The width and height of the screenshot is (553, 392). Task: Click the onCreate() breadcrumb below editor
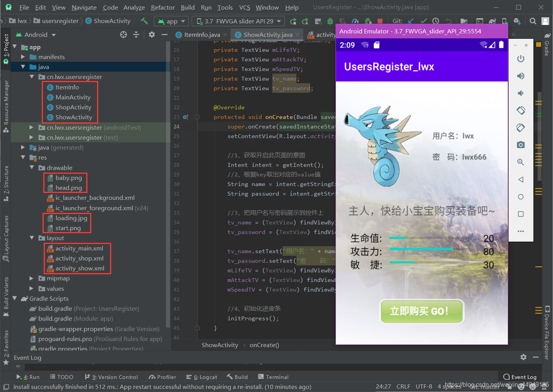coord(264,345)
